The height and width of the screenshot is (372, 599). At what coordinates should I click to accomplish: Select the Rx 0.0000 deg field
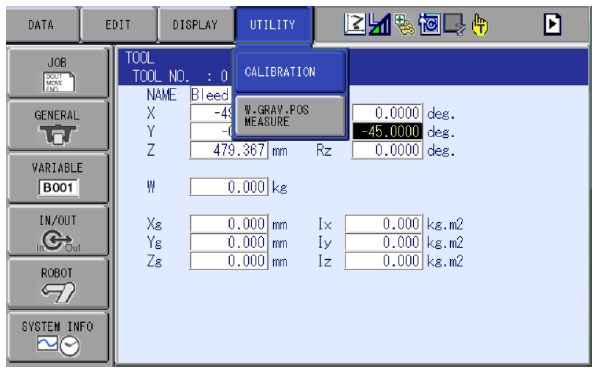pos(387,113)
